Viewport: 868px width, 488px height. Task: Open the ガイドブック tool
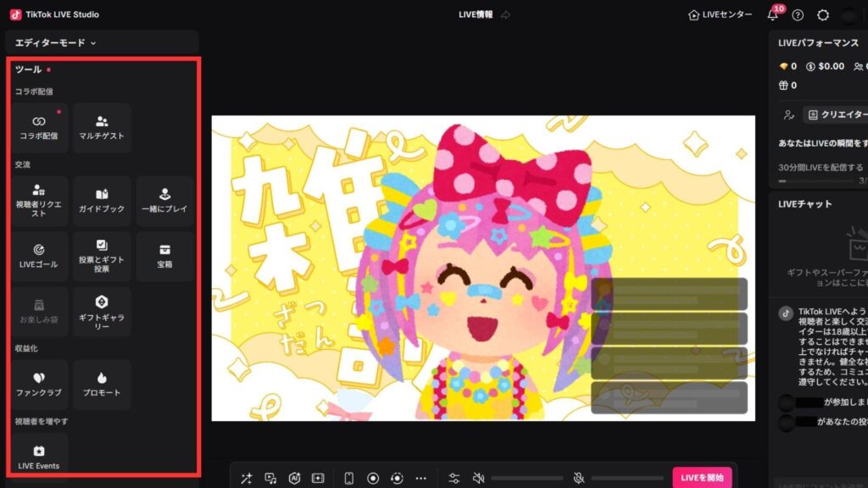pos(102,201)
